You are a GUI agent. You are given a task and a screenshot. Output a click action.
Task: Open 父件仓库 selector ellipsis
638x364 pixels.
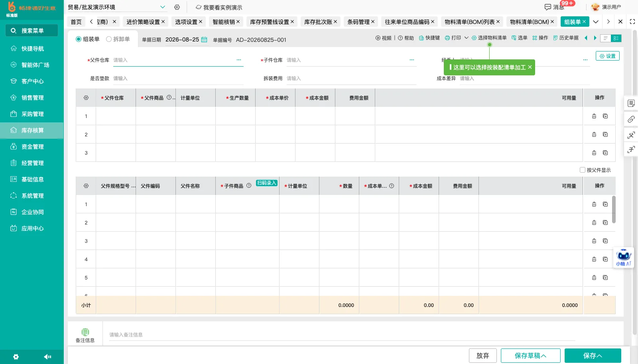point(239,60)
